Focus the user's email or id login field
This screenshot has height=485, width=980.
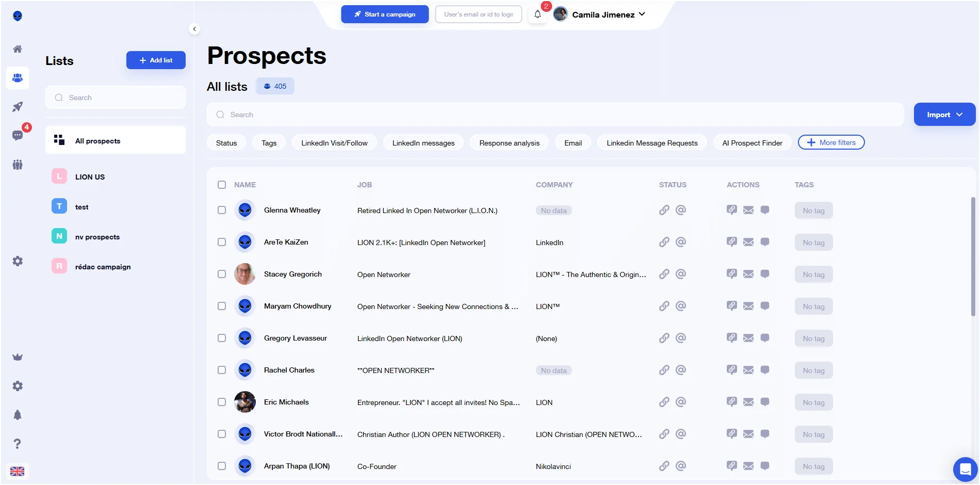pos(478,14)
